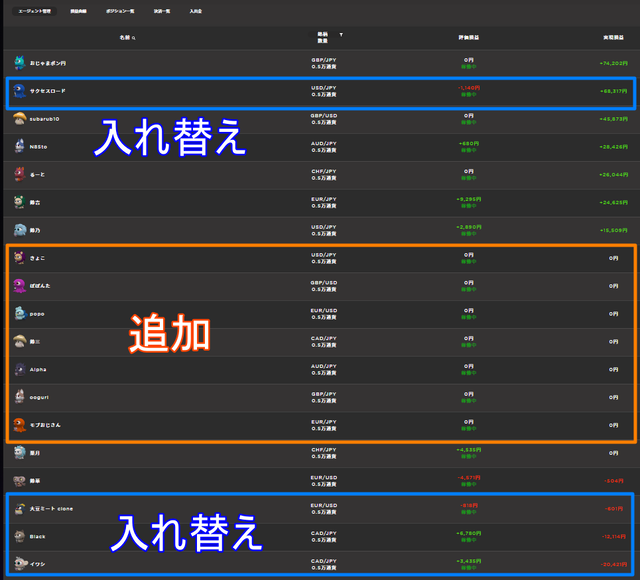Click realized profit +45,873円
Image resolution: width=640 pixels, height=580 pixels.
pyautogui.click(x=613, y=119)
